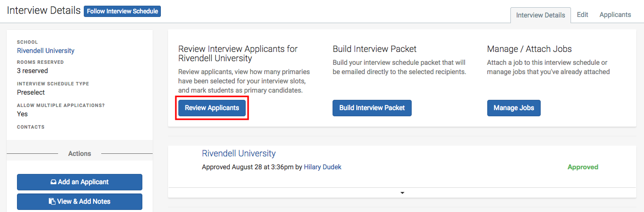Open Hilary Dudek profile link
Viewport: 644px width, 212px height.
tap(323, 167)
